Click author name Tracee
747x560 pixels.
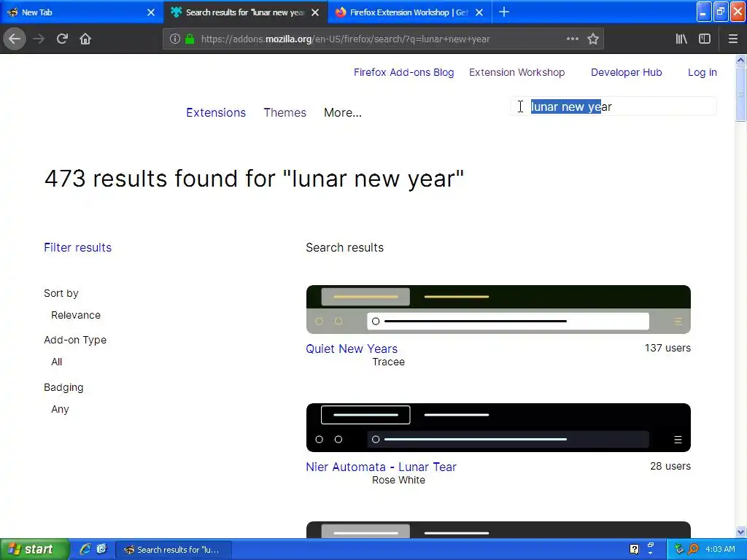[x=388, y=362]
